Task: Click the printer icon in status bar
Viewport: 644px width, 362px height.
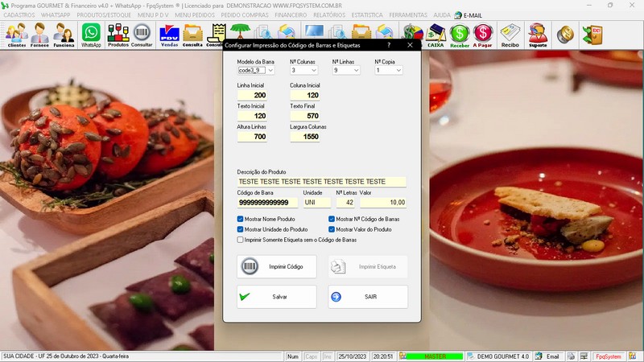Action: pyautogui.click(x=572, y=356)
